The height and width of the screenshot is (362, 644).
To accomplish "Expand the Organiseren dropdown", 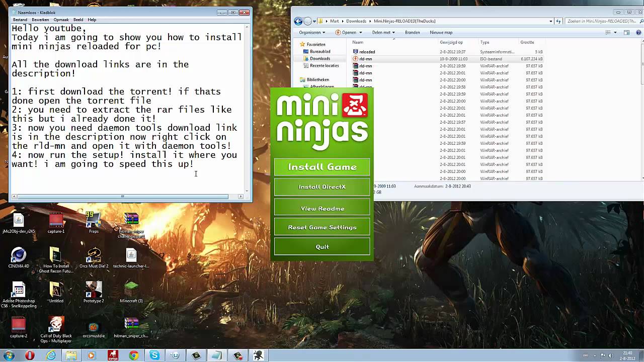I will (312, 32).
